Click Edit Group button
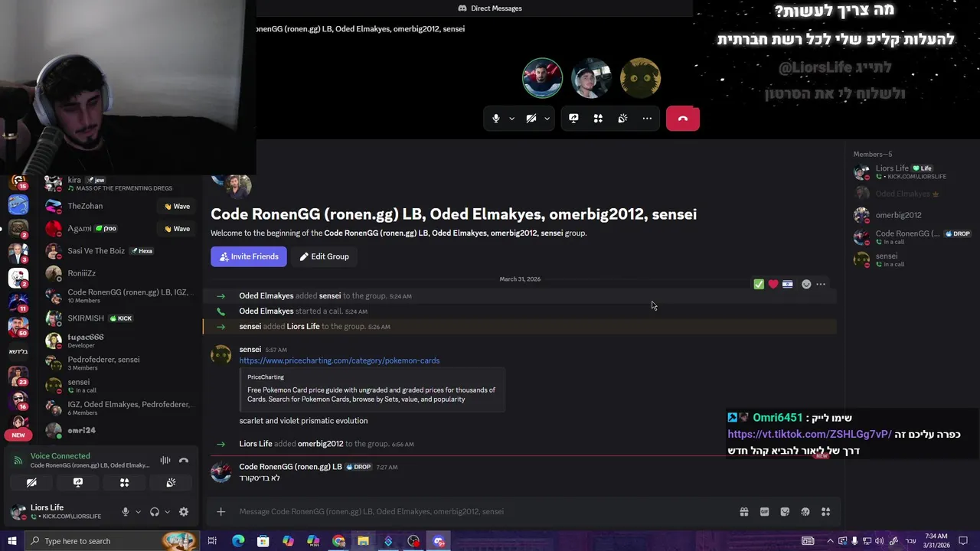The width and height of the screenshot is (980, 551). (325, 256)
